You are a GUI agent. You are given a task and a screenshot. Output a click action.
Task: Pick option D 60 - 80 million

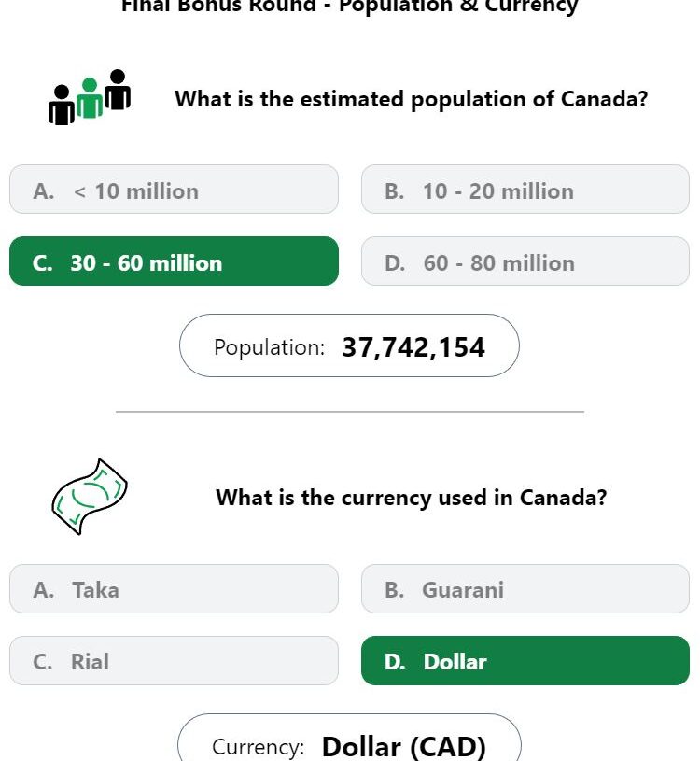(x=525, y=261)
